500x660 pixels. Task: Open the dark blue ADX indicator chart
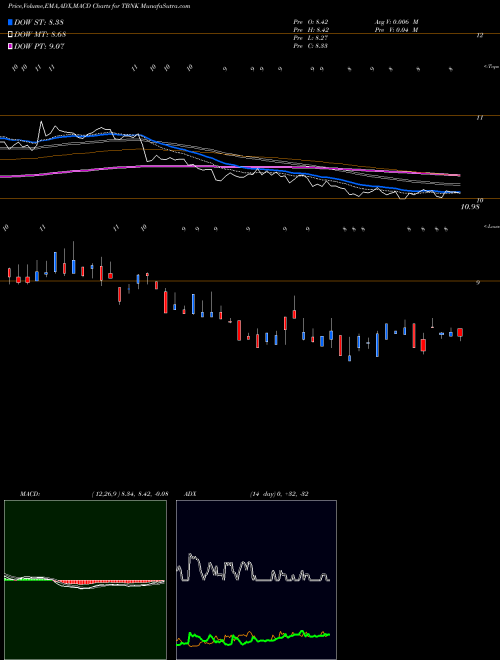click(256, 580)
